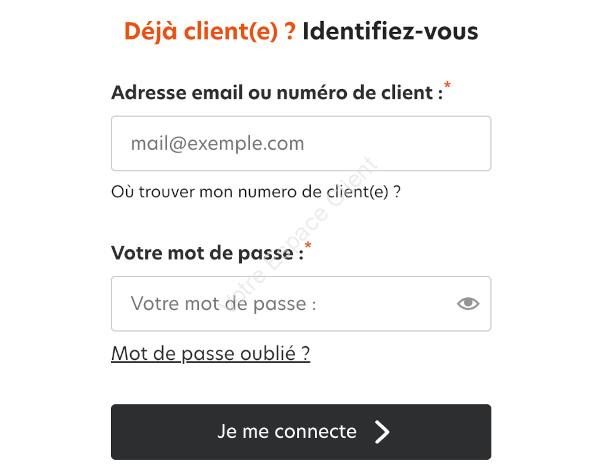Screen dimensions: 600x475
Task: Submit login with Je me connecte
Action: [301, 432]
